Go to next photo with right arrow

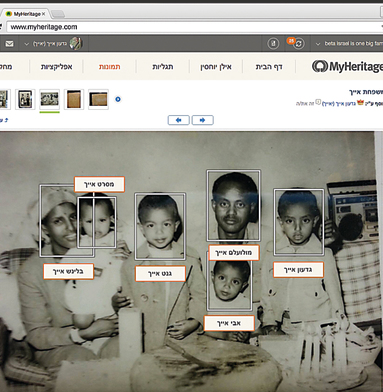[203, 120]
